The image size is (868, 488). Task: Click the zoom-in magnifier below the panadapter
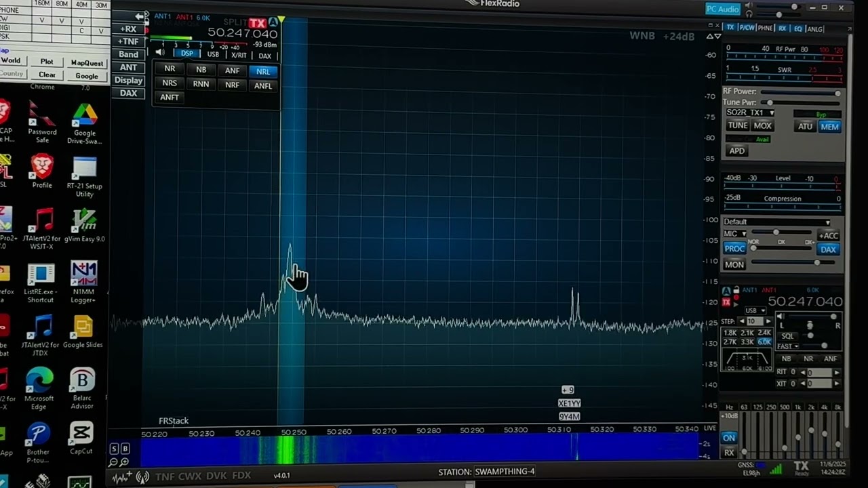124,462
